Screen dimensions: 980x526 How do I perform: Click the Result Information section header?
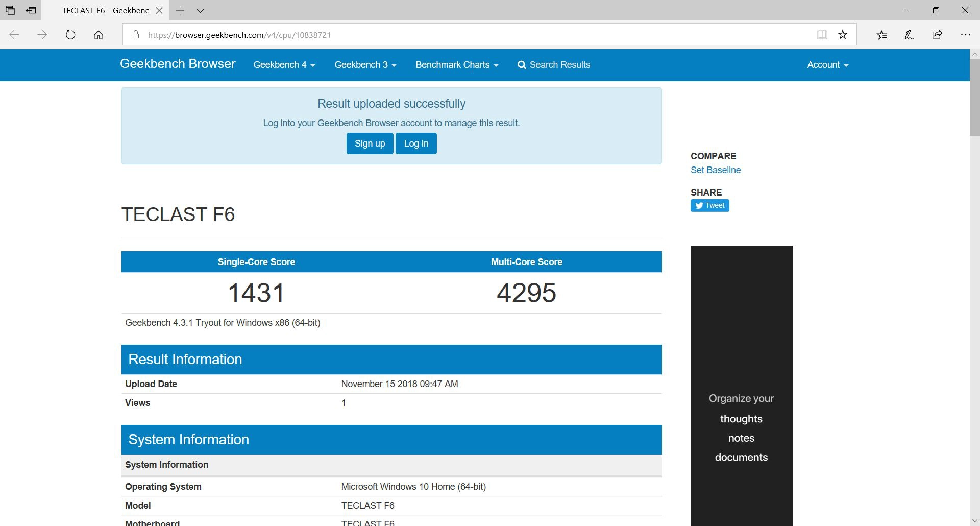[391, 360]
